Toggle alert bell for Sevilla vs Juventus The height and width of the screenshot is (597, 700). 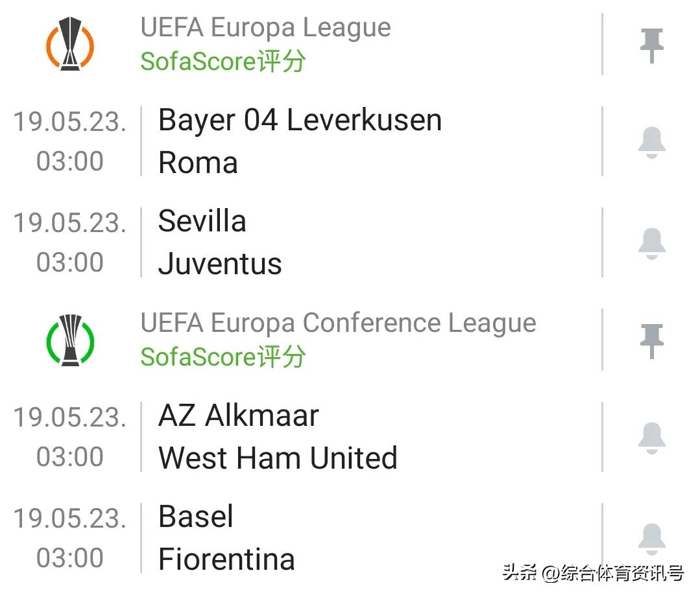coord(651,244)
